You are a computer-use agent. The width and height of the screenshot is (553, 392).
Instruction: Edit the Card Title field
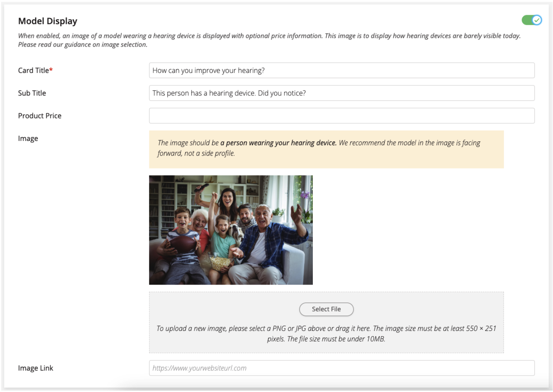click(342, 70)
